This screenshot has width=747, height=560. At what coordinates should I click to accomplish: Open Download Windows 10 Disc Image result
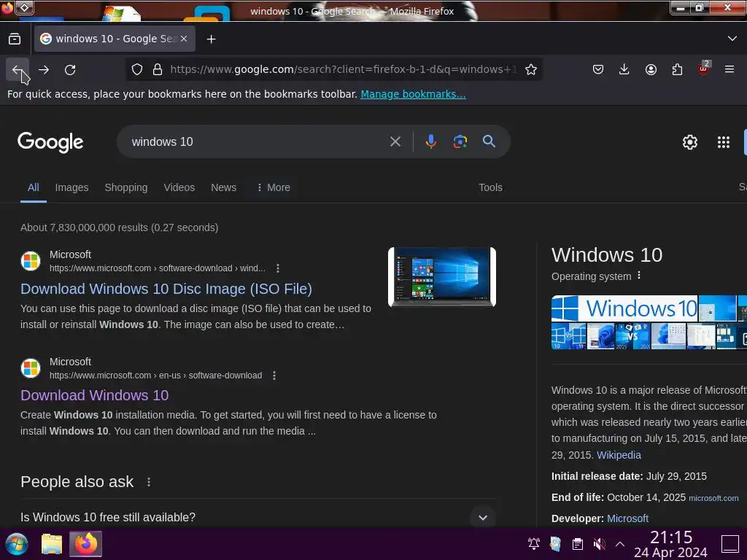pyautogui.click(x=166, y=289)
